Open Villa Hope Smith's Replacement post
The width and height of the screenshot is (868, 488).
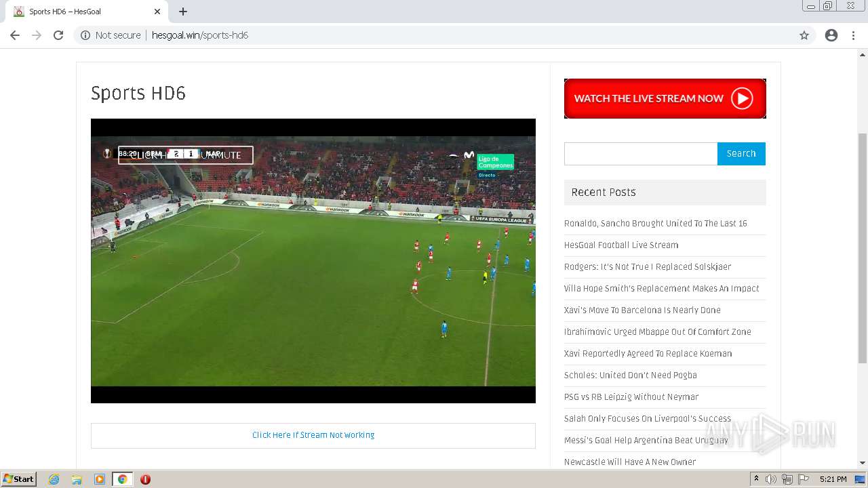point(662,288)
